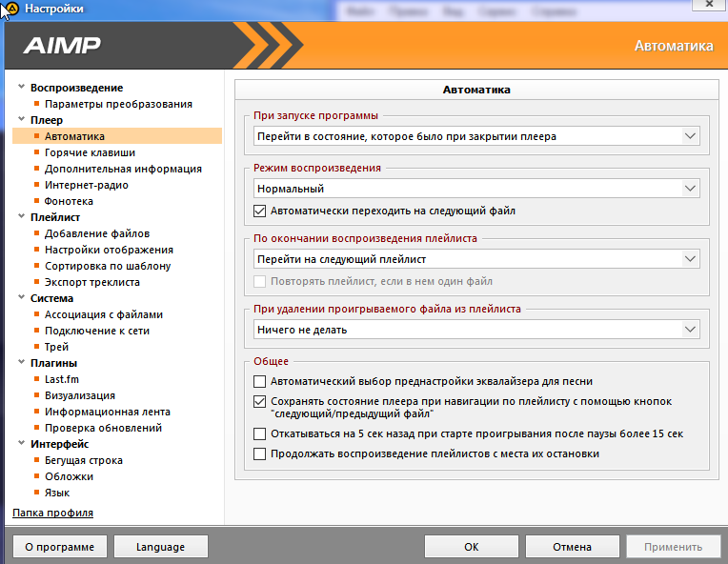Viewport: 728px width, 564px height.
Task: Open Подключение к сети settings page
Action: [97, 331]
